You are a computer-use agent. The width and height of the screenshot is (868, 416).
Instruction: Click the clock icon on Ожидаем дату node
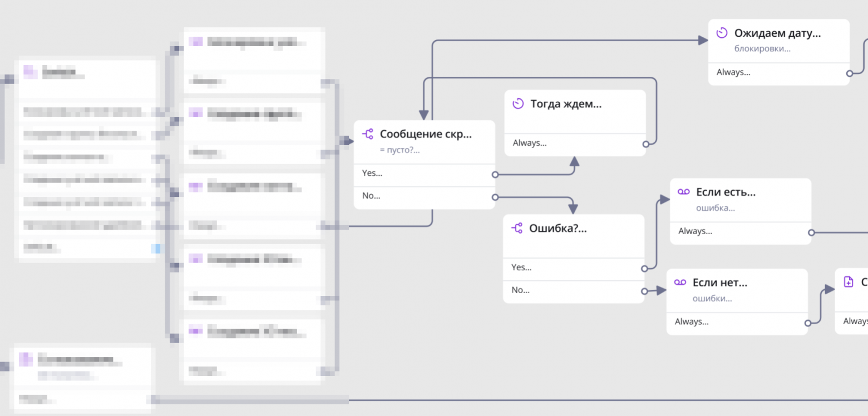(722, 33)
